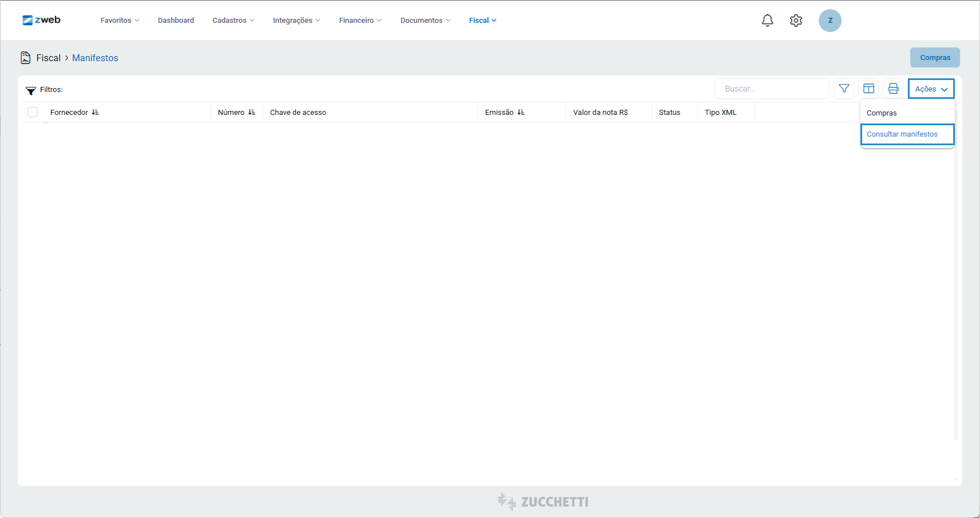Expand the Cadastros dropdown menu
The image size is (980, 518).
click(x=233, y=21)
